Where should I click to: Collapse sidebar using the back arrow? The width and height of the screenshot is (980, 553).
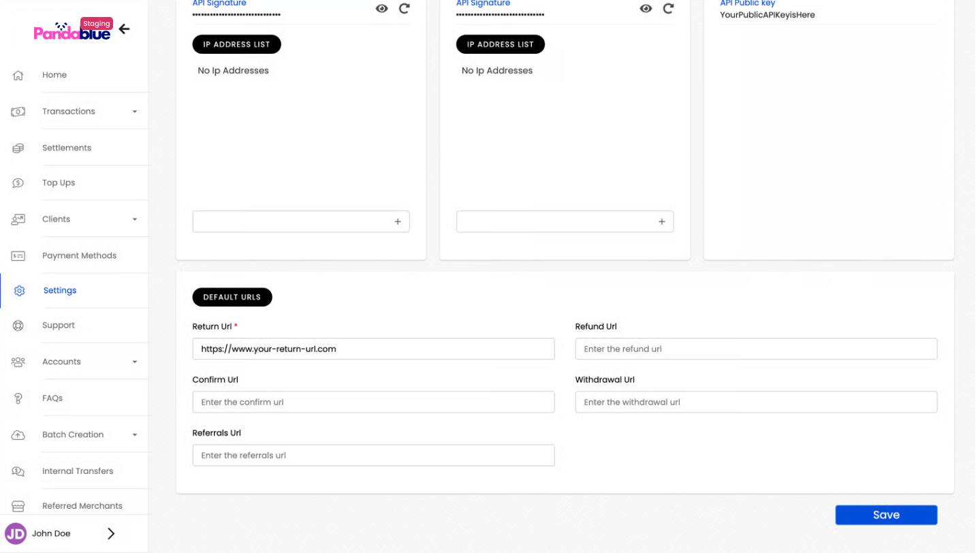coord(124,29)
